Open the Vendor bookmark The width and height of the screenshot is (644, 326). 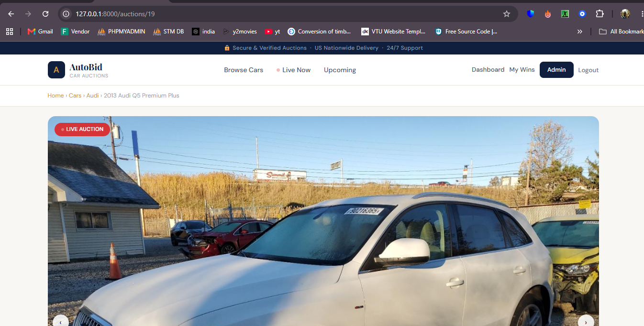(x=75, y=32)
